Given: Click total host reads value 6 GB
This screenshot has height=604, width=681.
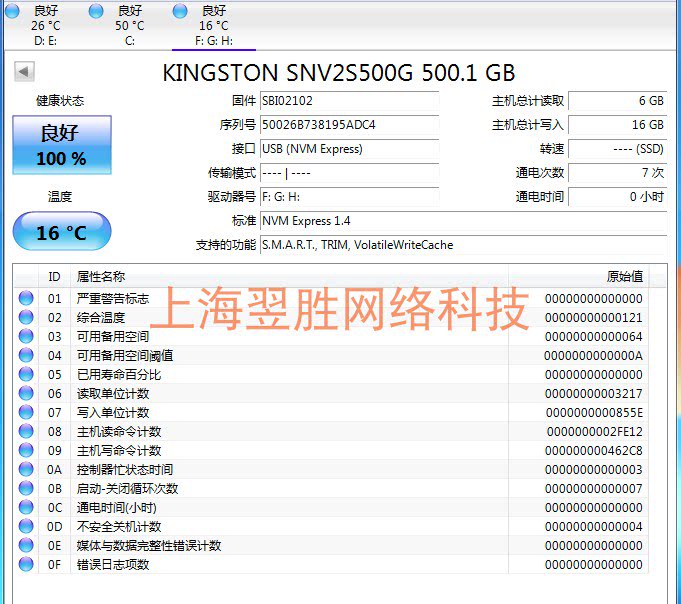Looking at the screenshot, I should pyautogui.click(x=618, y=101).
